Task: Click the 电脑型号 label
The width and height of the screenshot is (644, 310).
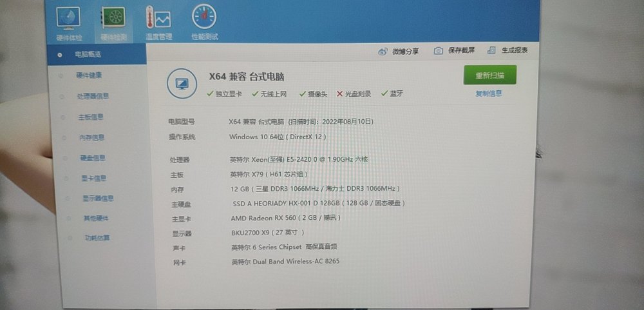Action: click(182, 122)
